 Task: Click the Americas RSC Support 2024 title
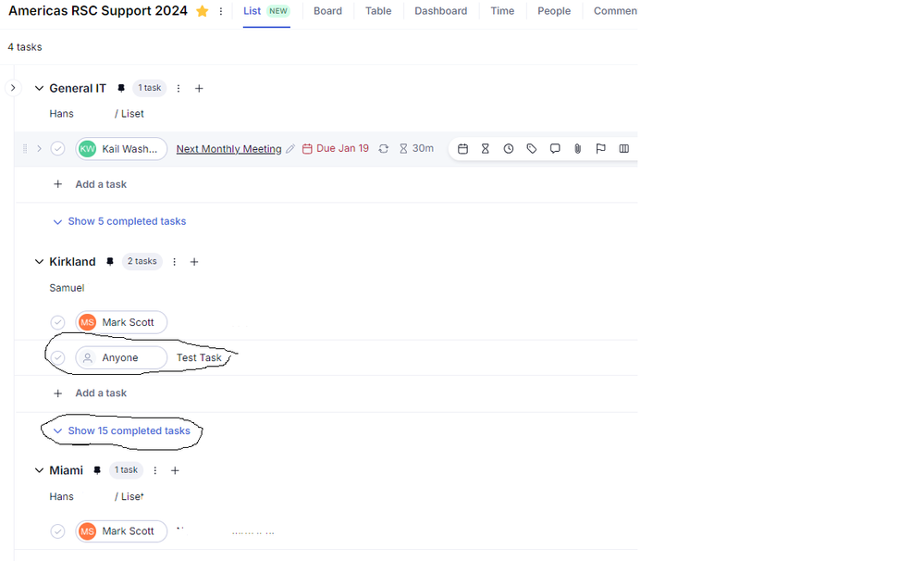(x=98, y=10)
